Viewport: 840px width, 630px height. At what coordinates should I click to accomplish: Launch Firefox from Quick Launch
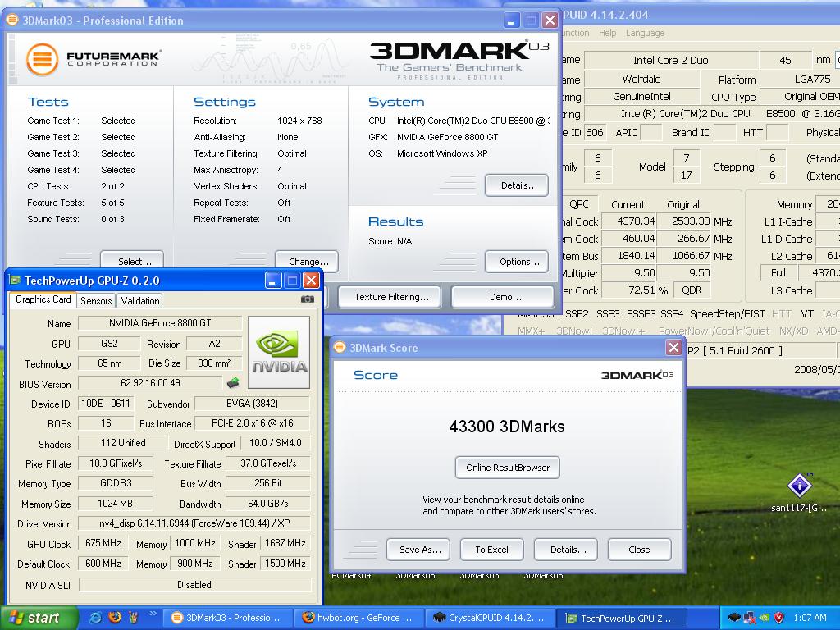(x=115, y=618)
